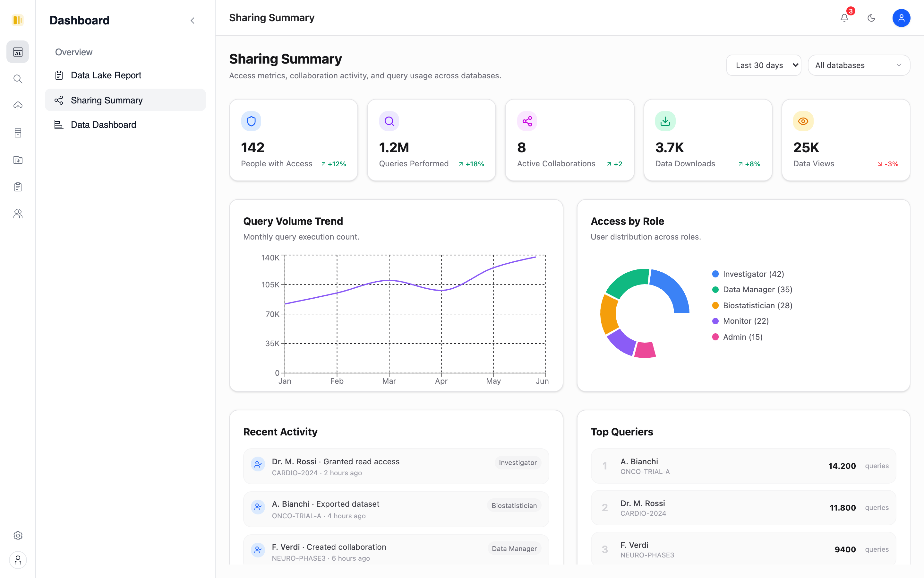Select the Admin (15) legend color dot
The image size is (924, 578).
click(715, 337)
